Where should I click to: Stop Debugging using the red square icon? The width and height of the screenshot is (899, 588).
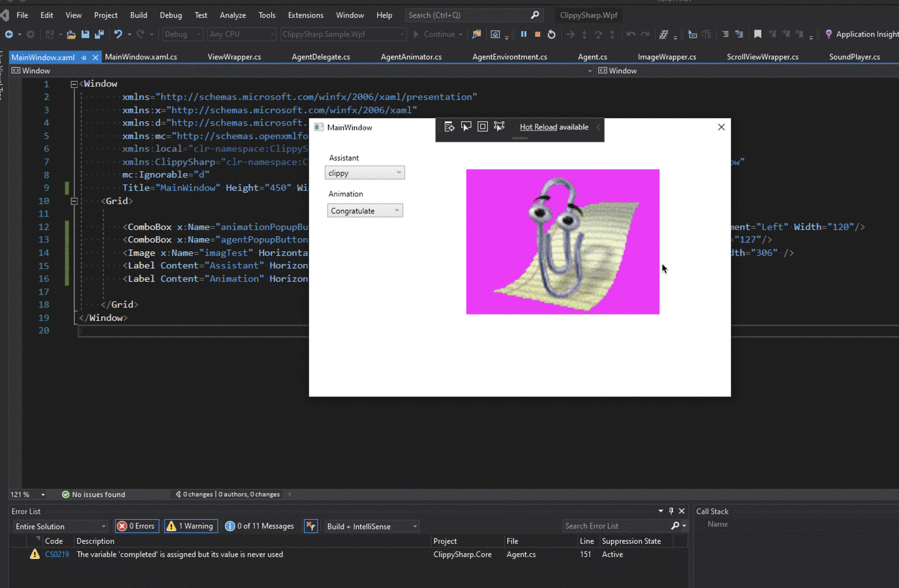point(538,35)
